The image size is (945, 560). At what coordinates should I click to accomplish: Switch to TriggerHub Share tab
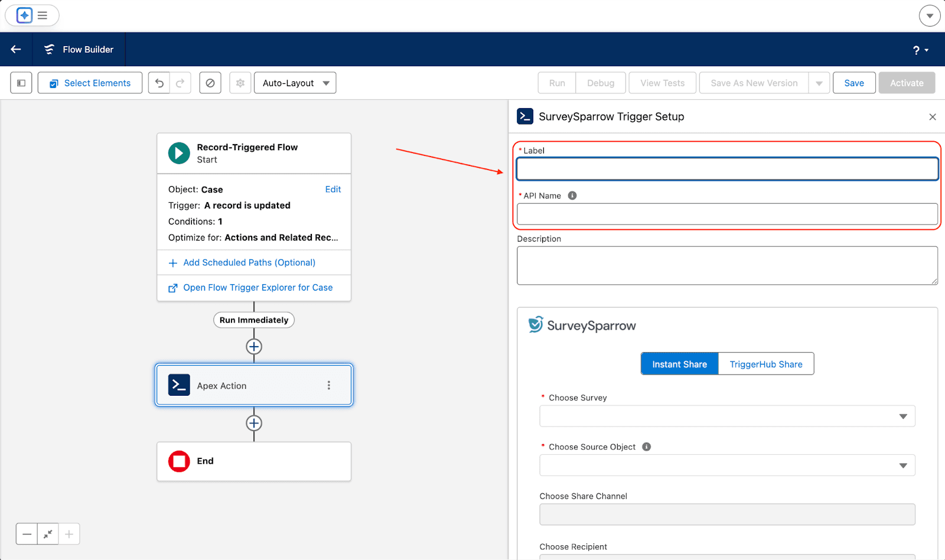(x=765, y=364)
